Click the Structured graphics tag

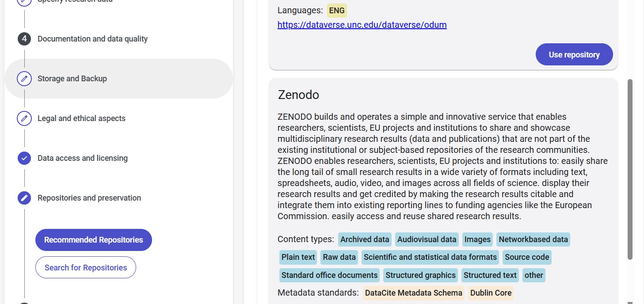pos(421,275)
